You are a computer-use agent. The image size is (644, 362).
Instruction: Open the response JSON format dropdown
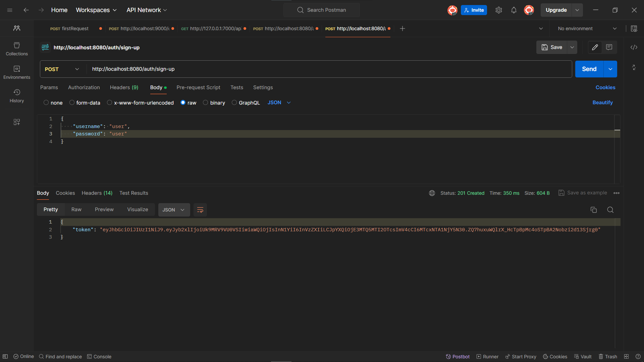[x=174, y=210]
